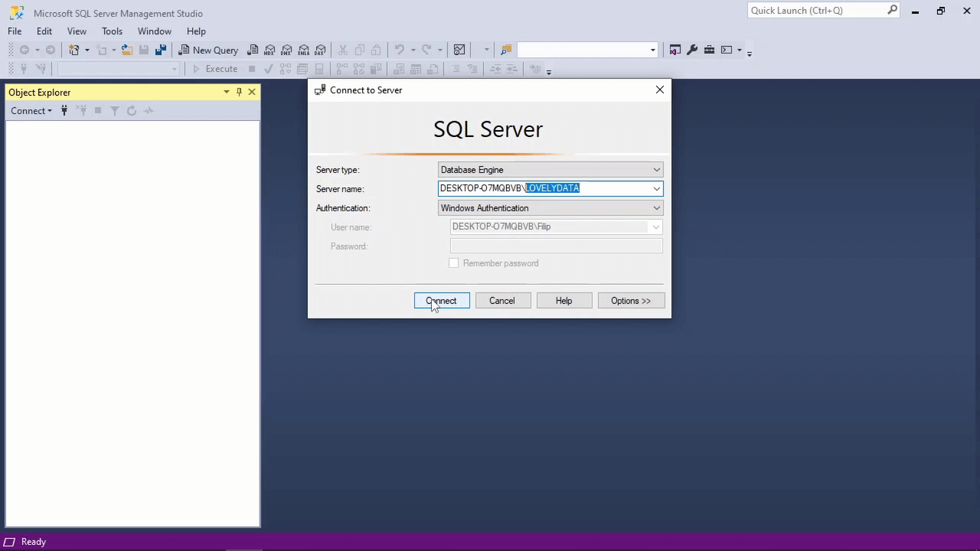This screenshot has width=980, height=551.
Task: Open the Connect dropdown in Object Explorer
Action: (x=31, y=111)
